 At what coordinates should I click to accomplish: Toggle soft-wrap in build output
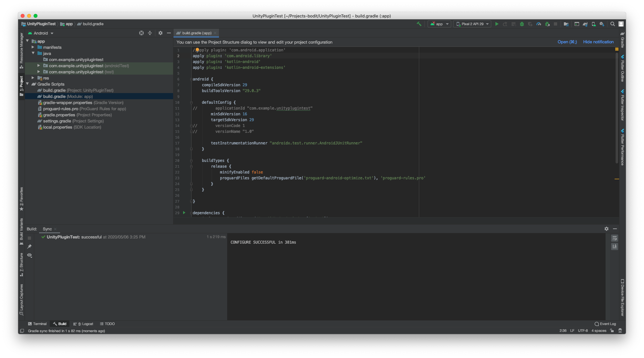coord(614,238)
